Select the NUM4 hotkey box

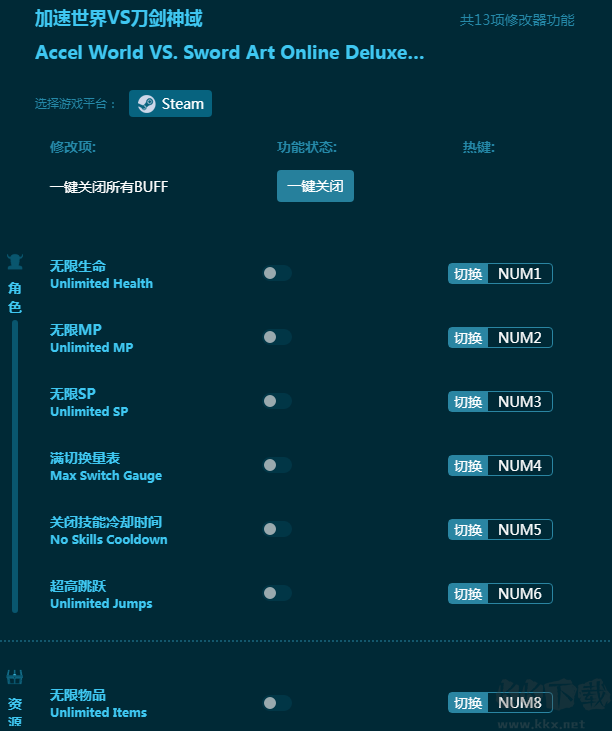(x=519, y=466)
